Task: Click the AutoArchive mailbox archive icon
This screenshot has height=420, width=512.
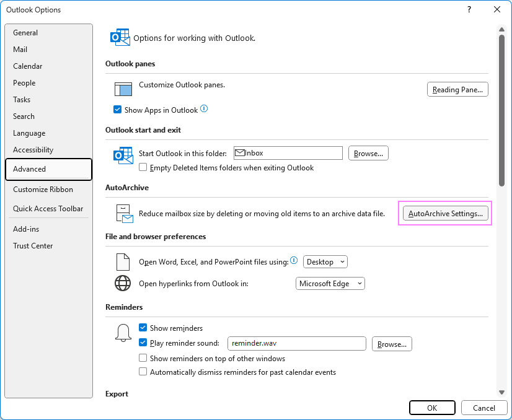Action: pos(125,214)
